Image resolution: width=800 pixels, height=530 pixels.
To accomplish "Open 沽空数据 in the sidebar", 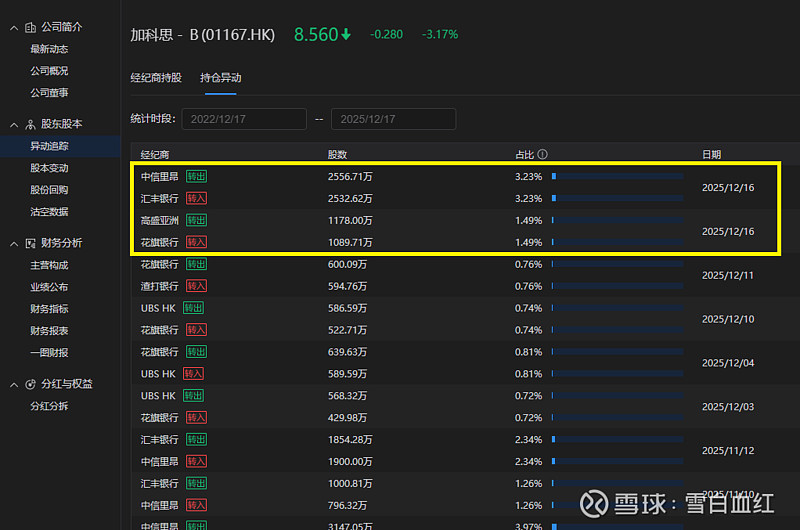I will [x=49, y=211].
